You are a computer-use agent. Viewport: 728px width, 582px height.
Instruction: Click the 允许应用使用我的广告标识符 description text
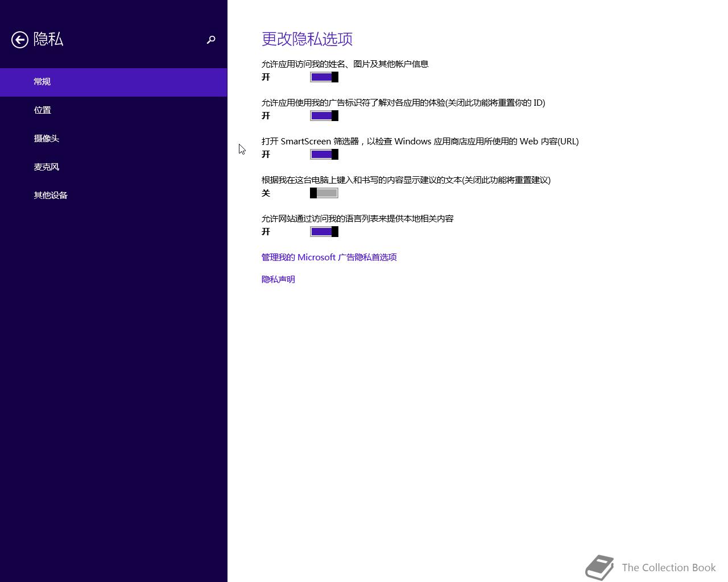click(403, 103)
